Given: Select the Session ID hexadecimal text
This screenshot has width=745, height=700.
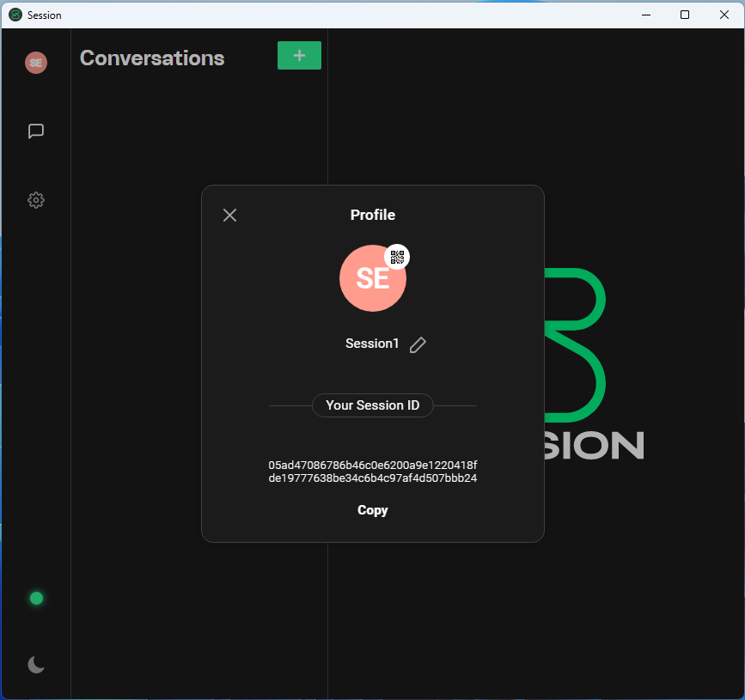Looking at the screenshot, I should (373, 472).
